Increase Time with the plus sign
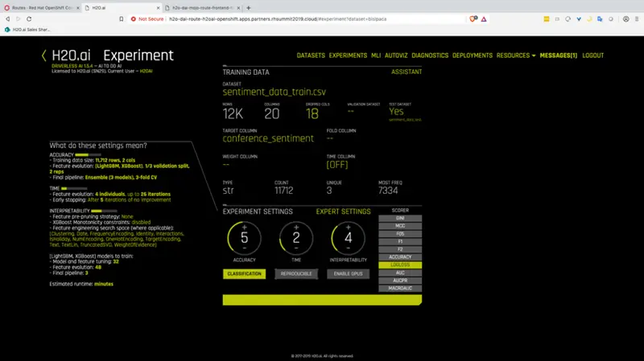Viewport: 644px width, 361px height. coord(296,228)
